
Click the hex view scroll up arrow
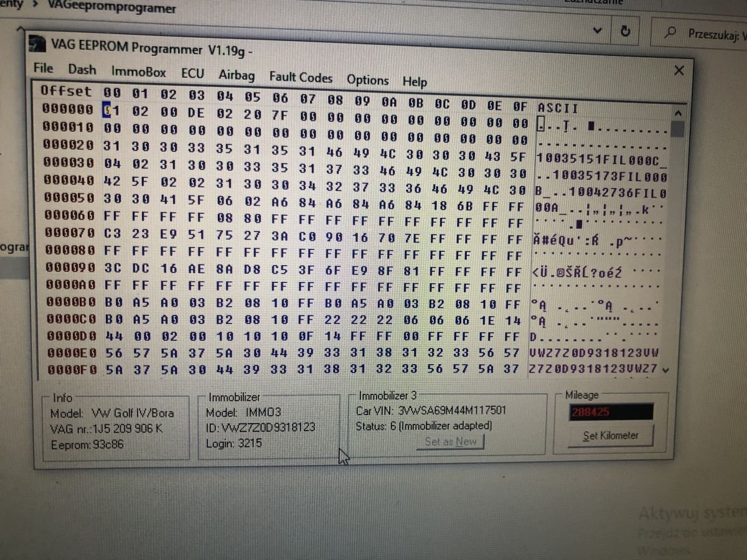pos(678,114)
